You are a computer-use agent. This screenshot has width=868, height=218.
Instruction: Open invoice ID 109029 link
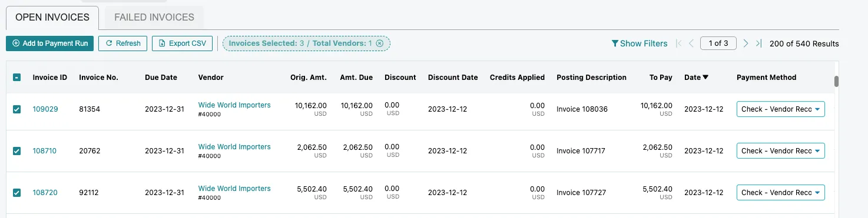(x=45, y=109)
